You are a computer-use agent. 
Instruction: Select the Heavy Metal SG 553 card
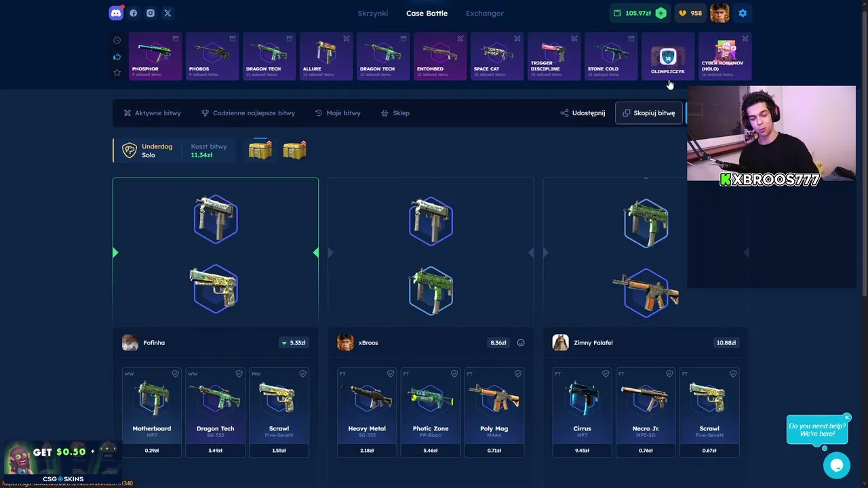(x=367, y=412)
